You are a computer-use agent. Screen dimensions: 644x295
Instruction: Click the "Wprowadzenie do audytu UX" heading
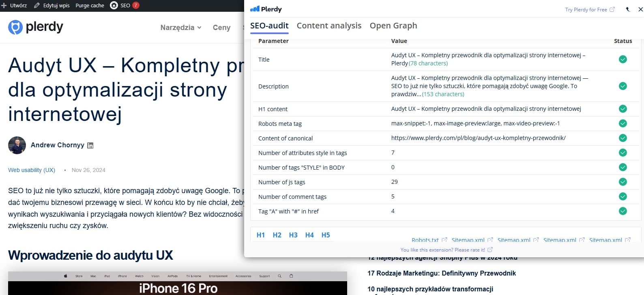(90, 255)
